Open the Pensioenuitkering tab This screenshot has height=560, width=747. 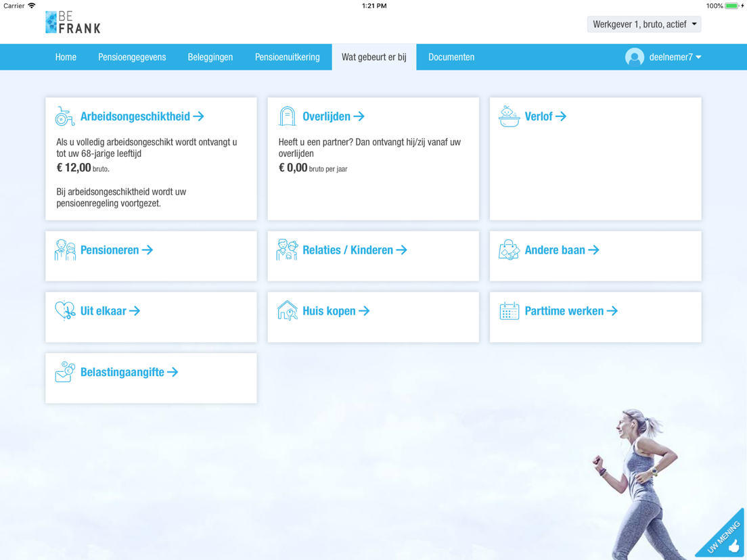click(x=288, y=57)
